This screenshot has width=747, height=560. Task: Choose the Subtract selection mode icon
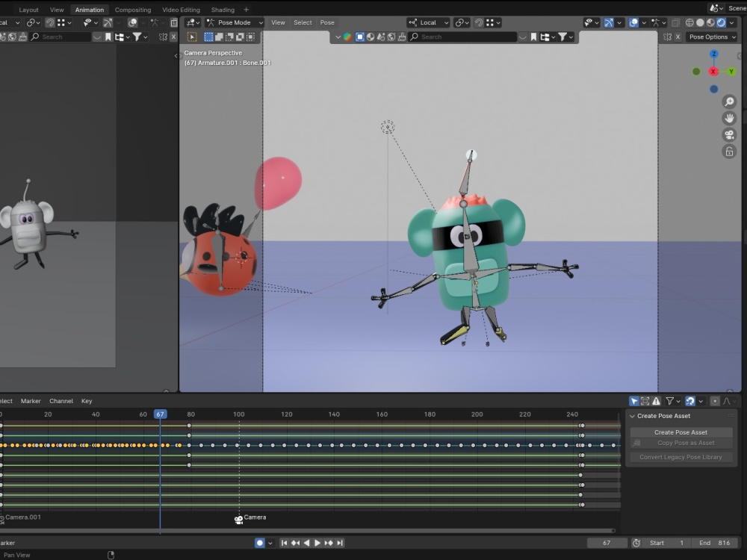(x=229, y=37)
